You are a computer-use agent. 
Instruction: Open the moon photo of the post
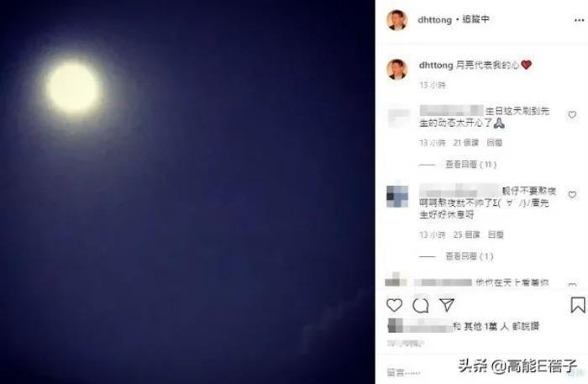187,192
